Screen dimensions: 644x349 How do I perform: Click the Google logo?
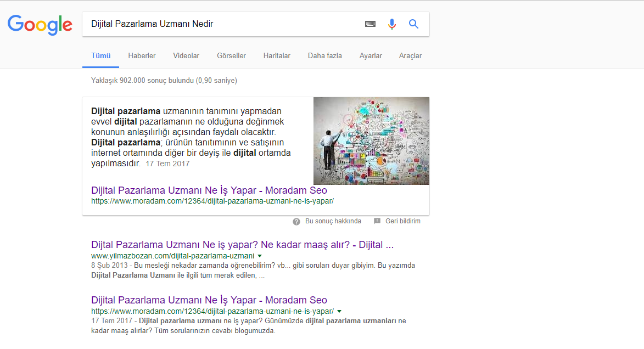coord(40,25)
